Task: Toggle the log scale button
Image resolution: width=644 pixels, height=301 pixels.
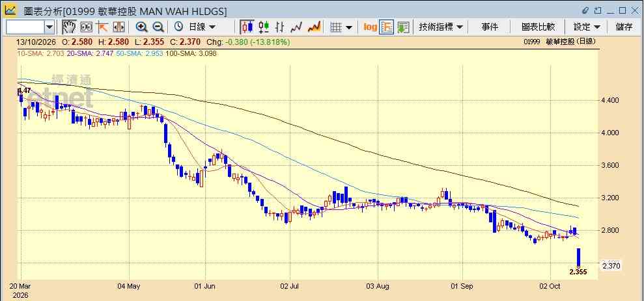Action: tap(370, 27)
